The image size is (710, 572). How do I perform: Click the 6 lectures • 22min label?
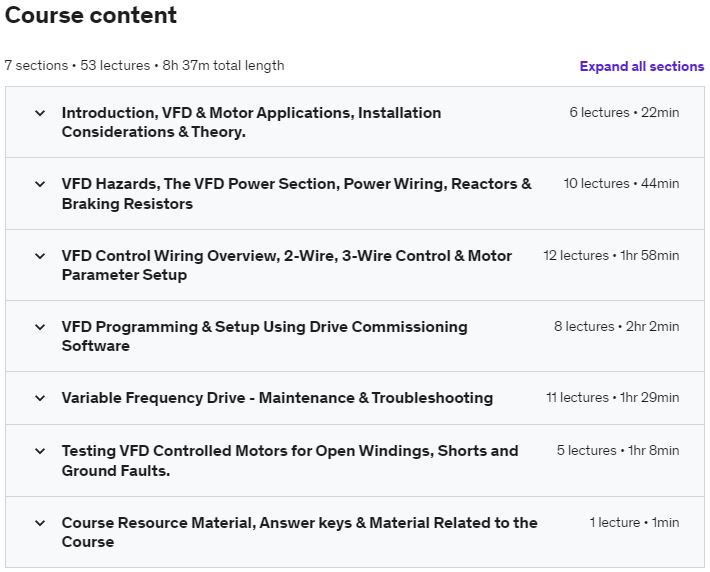624,113
